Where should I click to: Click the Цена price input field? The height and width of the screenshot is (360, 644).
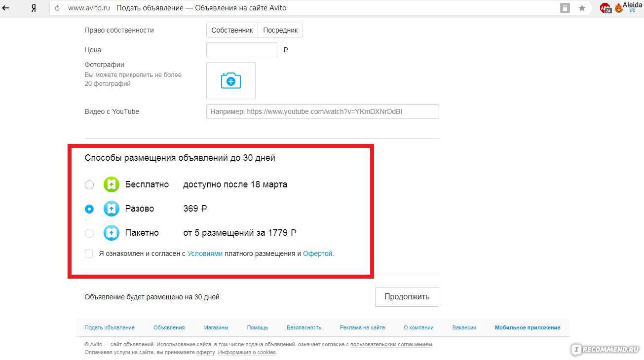[x=242, y=50]
